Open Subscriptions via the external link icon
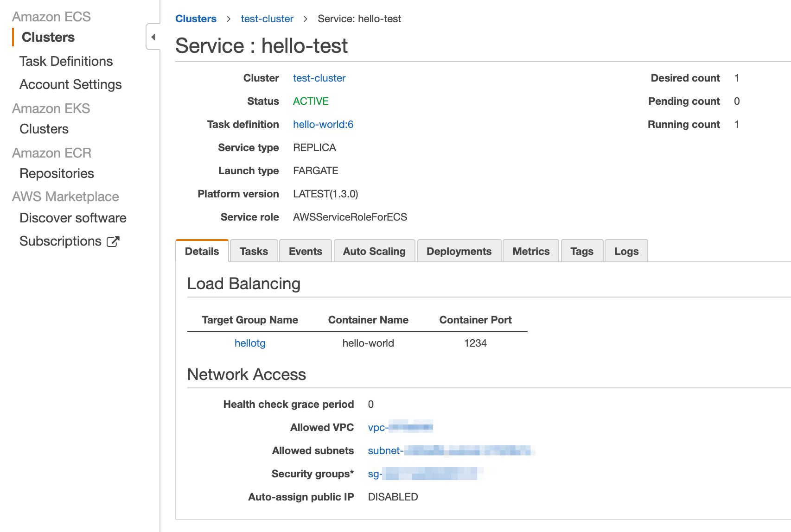 point(113,241)
